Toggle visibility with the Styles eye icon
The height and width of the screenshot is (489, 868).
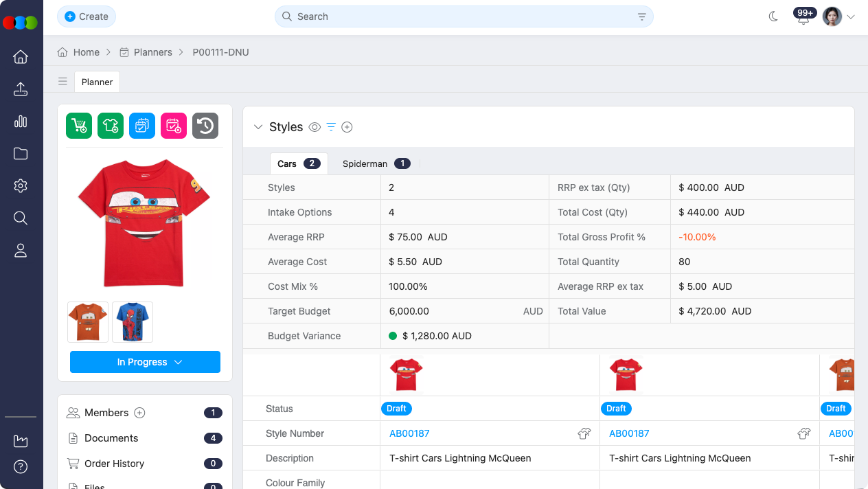[x=315, y=127]
